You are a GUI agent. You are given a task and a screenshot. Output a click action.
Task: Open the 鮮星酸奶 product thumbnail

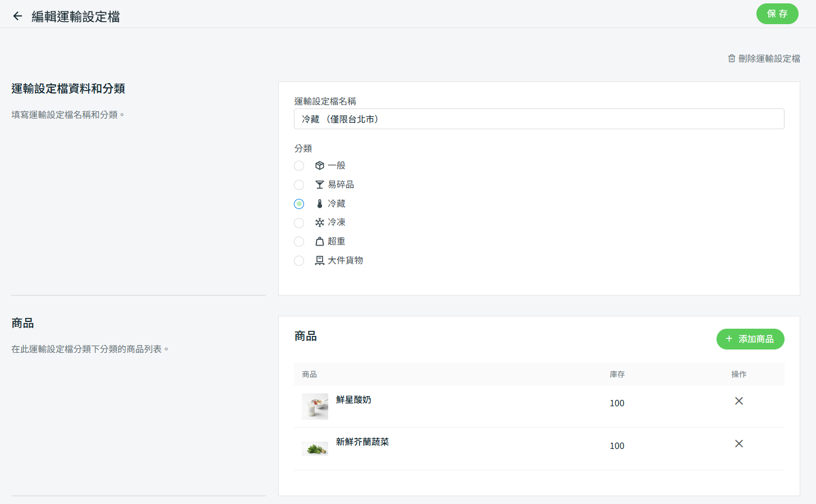click(x=315, y=406)
